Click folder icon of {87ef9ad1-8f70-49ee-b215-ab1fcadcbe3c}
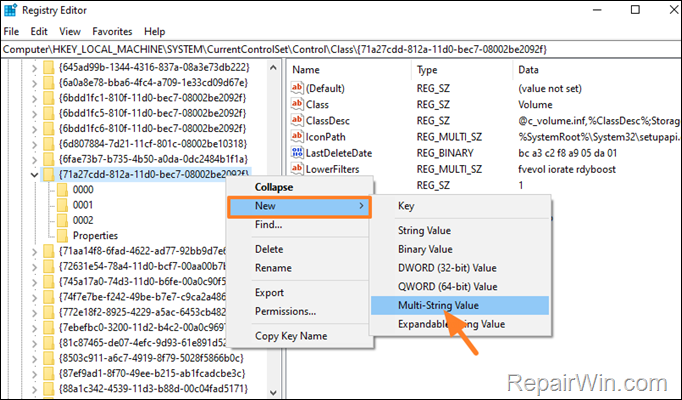This screenshot has width=682, height=400. point(49,373)
